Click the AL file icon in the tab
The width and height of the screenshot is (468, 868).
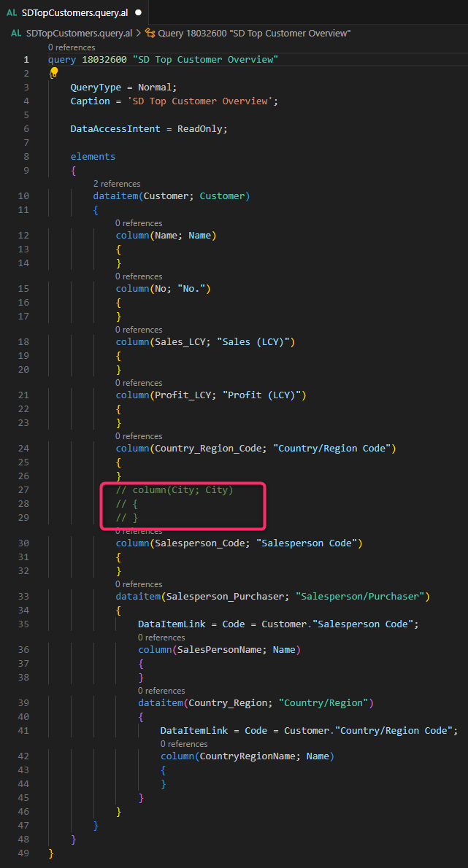pyautogui.click(x=12, y=12)
